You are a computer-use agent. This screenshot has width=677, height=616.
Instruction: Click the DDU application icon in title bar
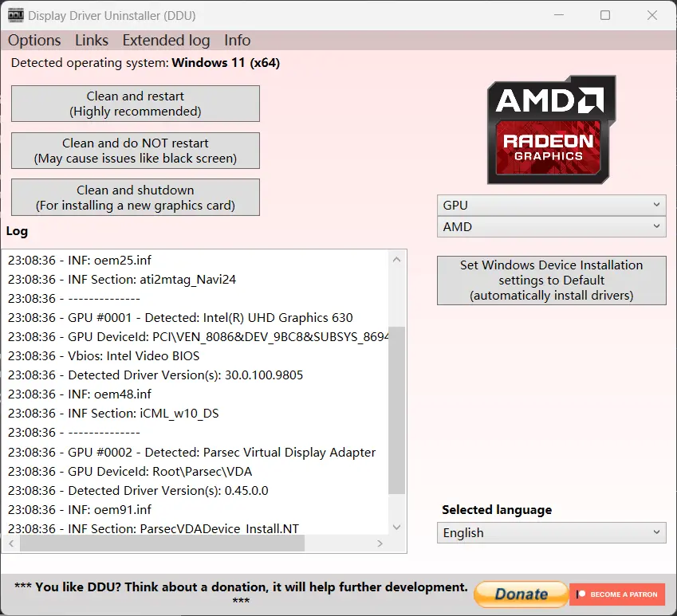17,14
